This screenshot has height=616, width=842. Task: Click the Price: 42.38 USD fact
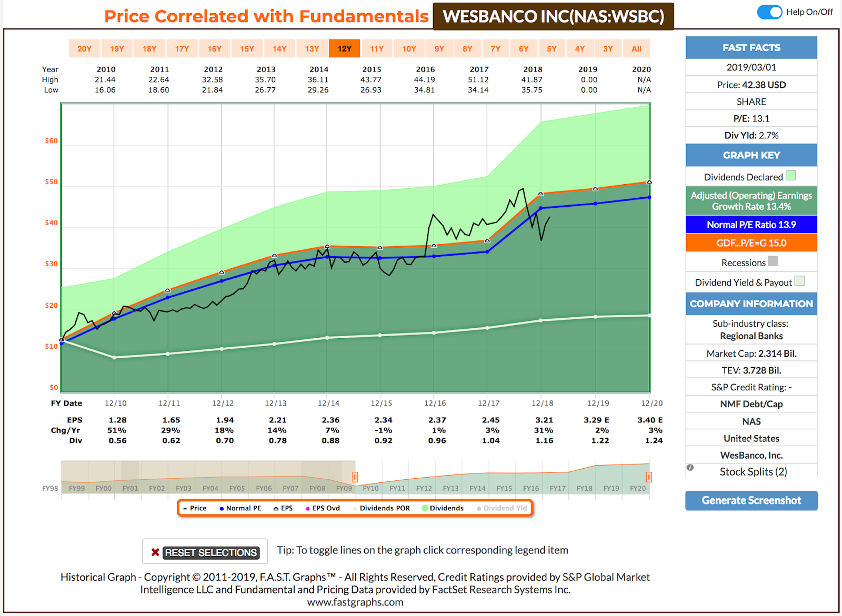click(x=751, y=85)
